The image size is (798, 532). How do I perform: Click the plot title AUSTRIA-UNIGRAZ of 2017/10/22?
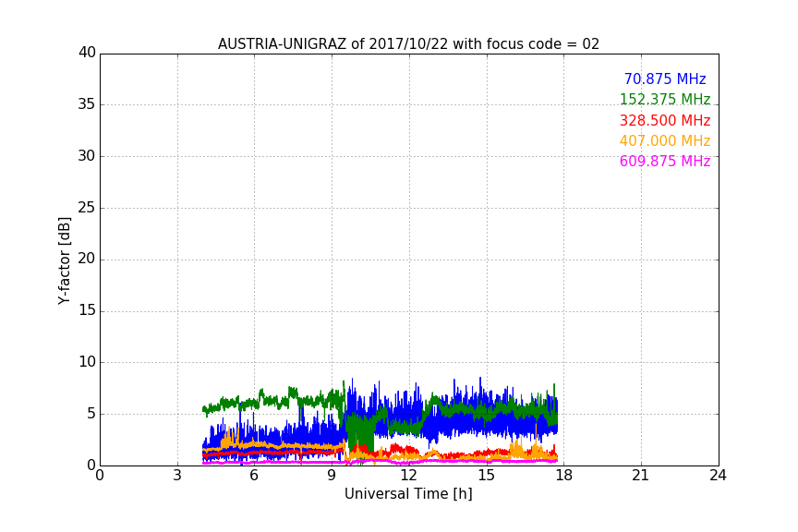point(408,44)
